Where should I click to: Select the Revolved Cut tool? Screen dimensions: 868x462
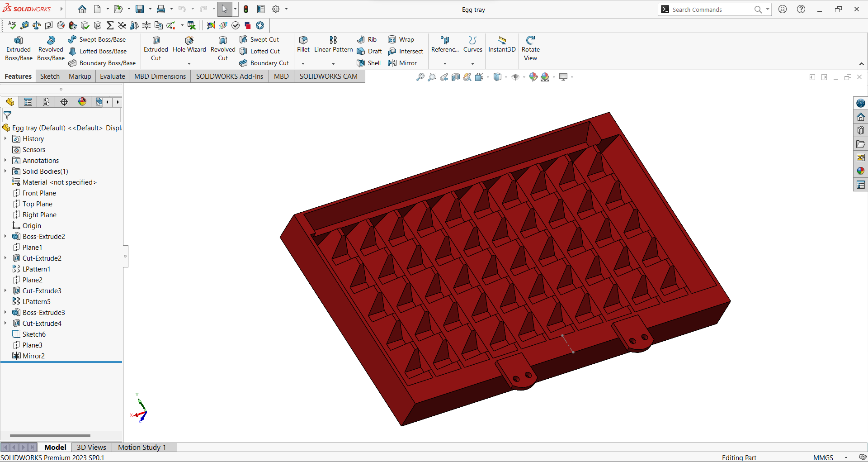click(x=223, y=48)
